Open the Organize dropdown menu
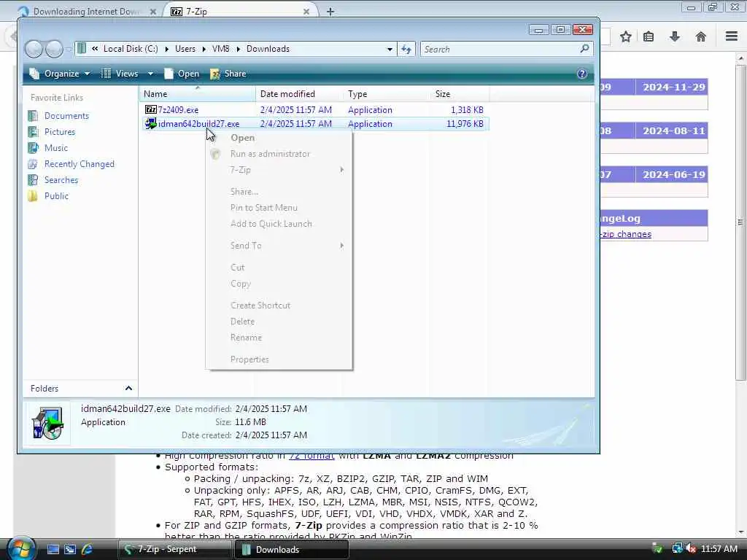 pos(60,74)
